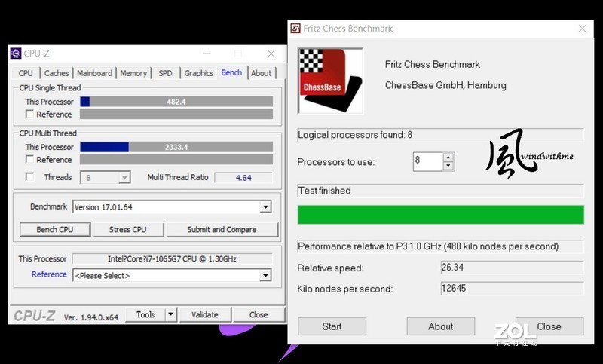Increase processors to use with up arrow
603x364 pixels.
(x=448, y=158)
